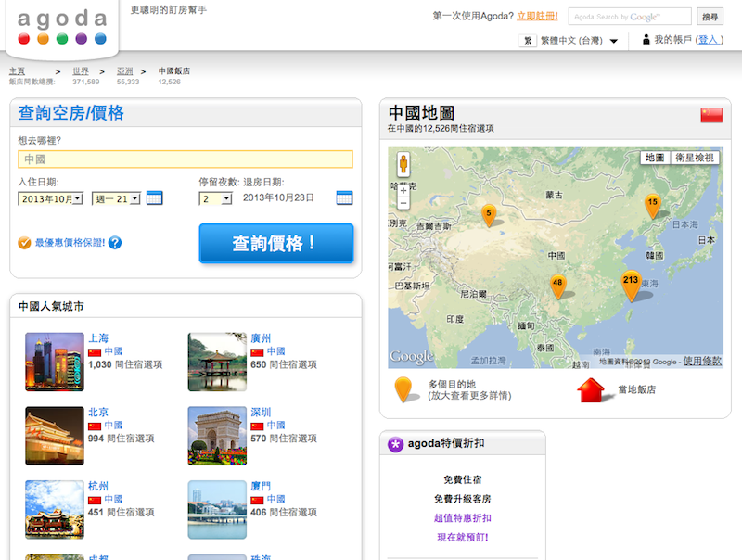Click the 繁 language badge icon
Viewport: 742px width, 560px height.
point(528,41)
